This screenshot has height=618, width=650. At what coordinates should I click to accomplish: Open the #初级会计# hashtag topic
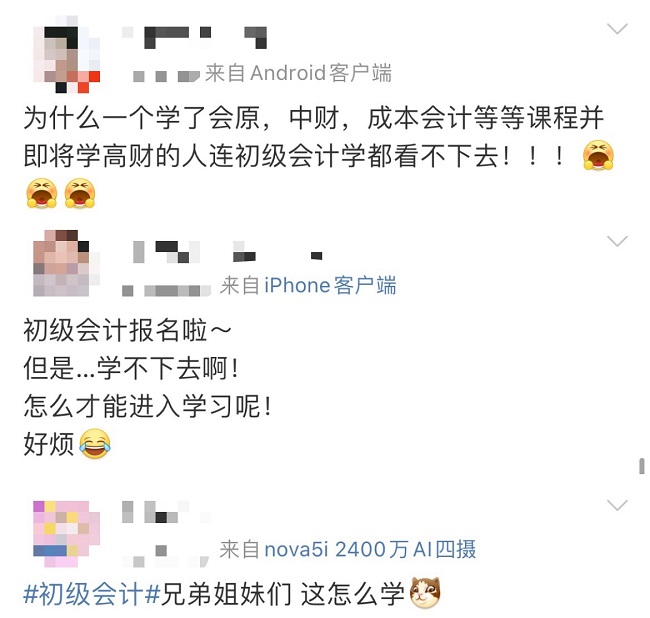(92, 594)
